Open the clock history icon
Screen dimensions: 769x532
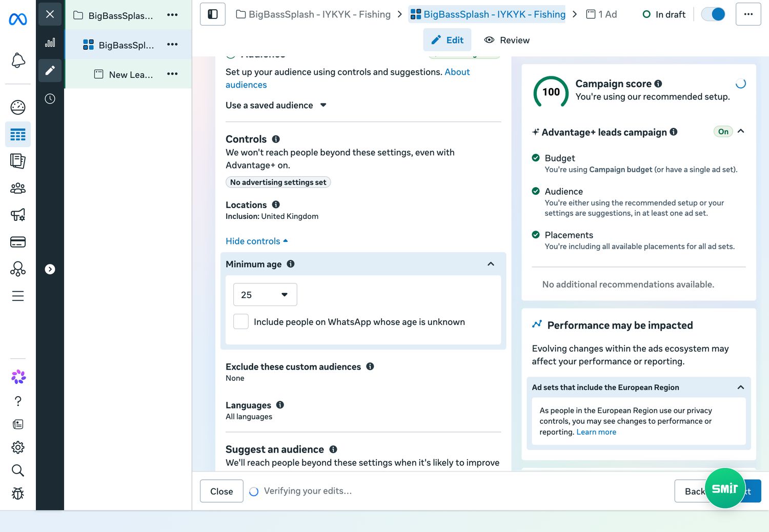(50, 99)
